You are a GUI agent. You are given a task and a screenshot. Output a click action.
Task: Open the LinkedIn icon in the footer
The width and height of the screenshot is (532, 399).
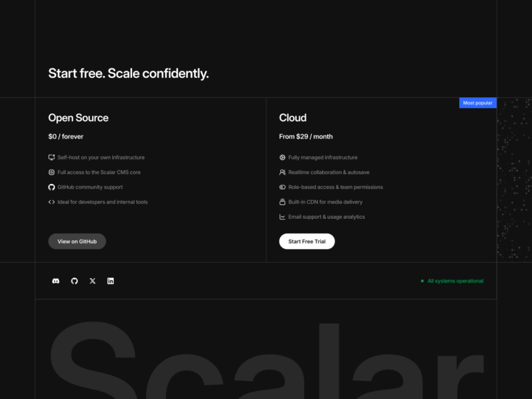tap(110, 281)
